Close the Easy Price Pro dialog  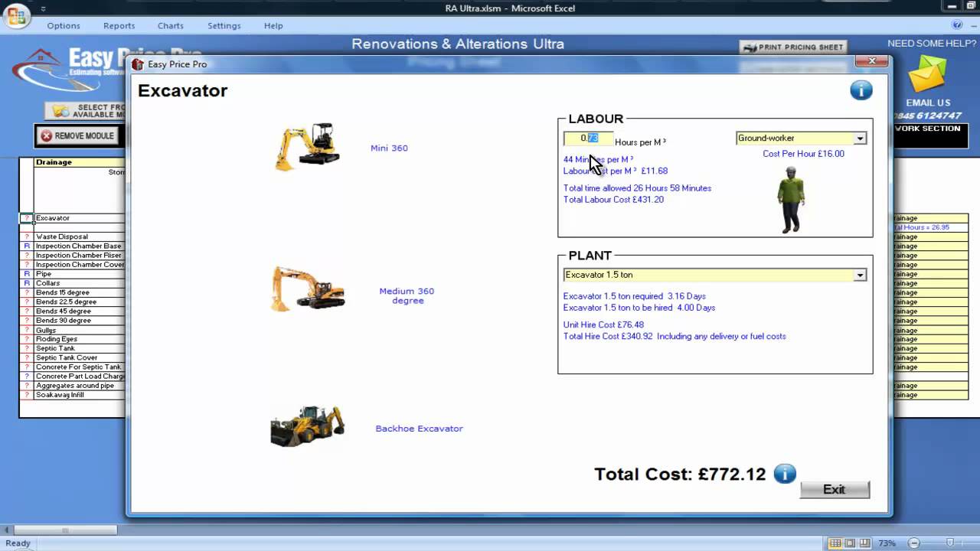click(871, 61)
